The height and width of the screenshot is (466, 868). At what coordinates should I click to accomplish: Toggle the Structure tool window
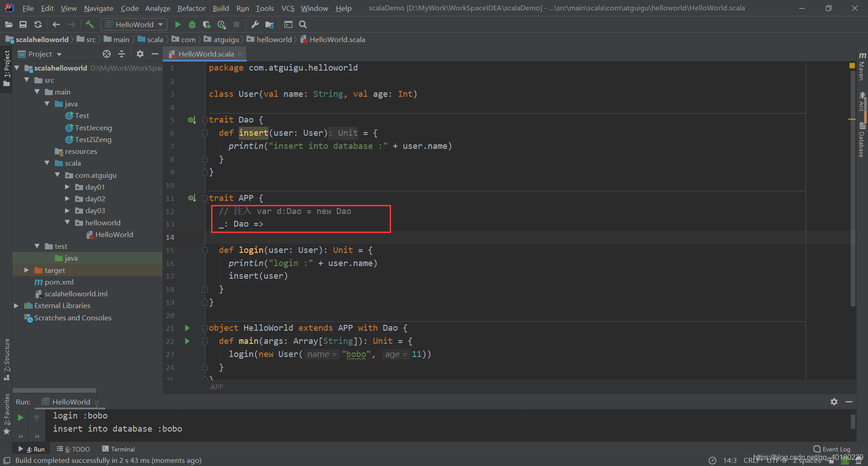(x=6, y=359)
